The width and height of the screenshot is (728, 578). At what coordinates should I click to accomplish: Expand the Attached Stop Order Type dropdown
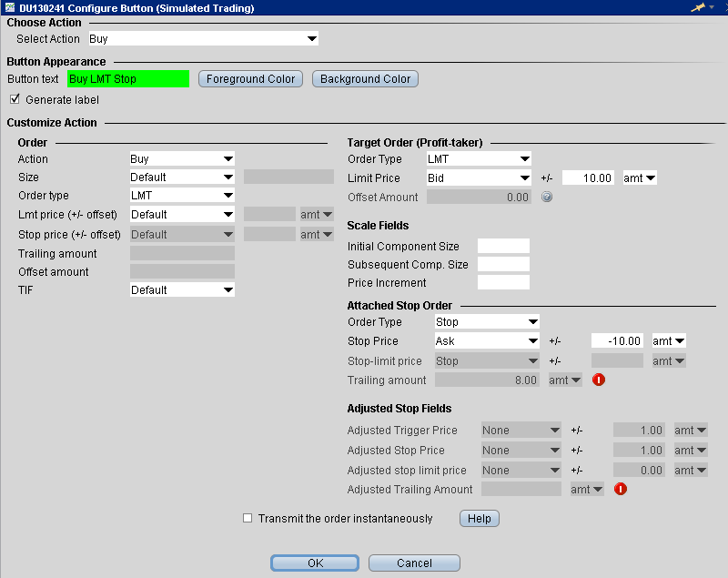[x=487, y=322]
